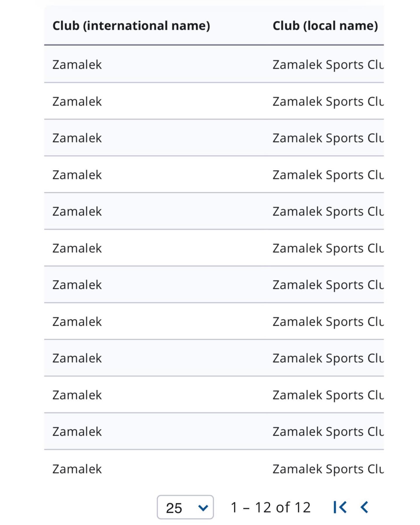Sort by Club (local name) column header
Image resolution: width=420 pixels, height=525 pixels.
(x=325, y=26)
